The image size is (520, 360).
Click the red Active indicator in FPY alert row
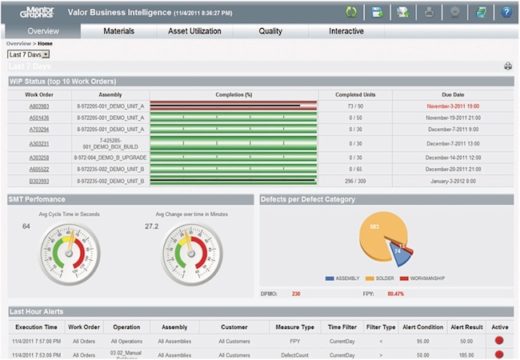[x=499, y=340]
